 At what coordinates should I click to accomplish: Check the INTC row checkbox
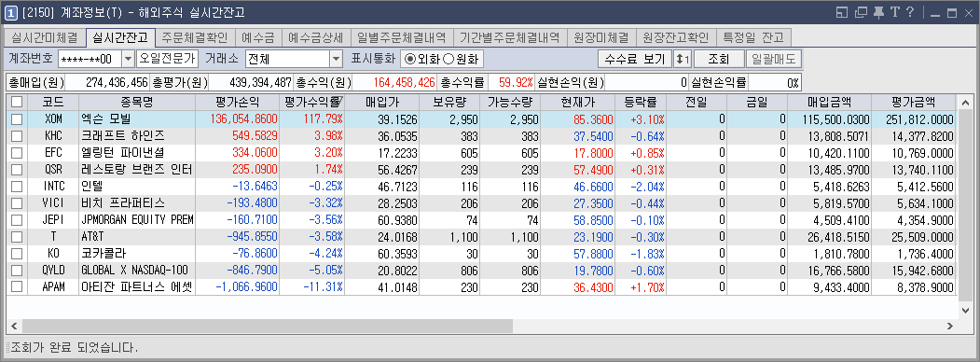pyautogui.click(x=17, y=186)
